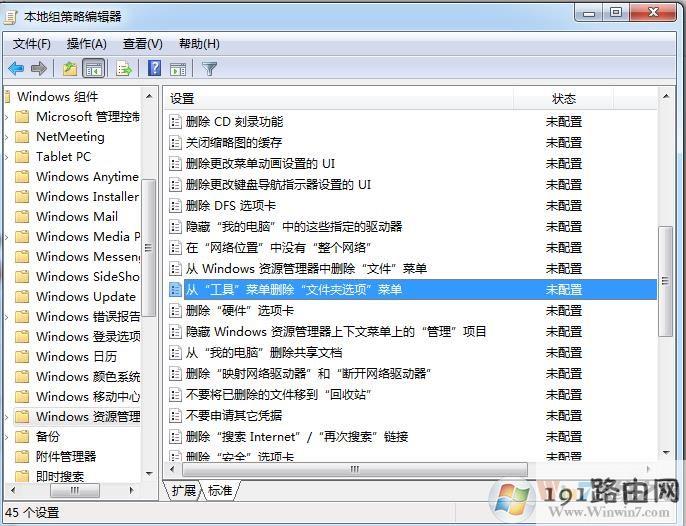Select the Windows 组件 tree root
The width and height of the screenshot is (686, 526).
click(57, 97)
